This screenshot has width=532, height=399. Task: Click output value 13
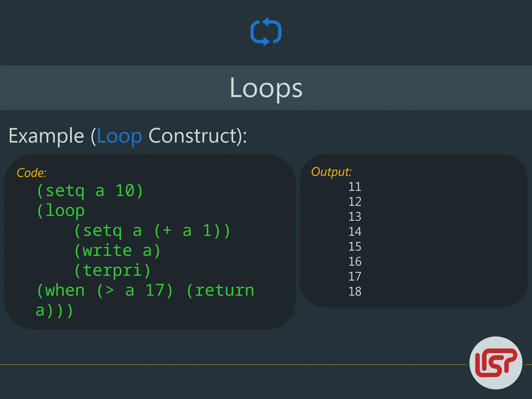(x=355, y=217)
